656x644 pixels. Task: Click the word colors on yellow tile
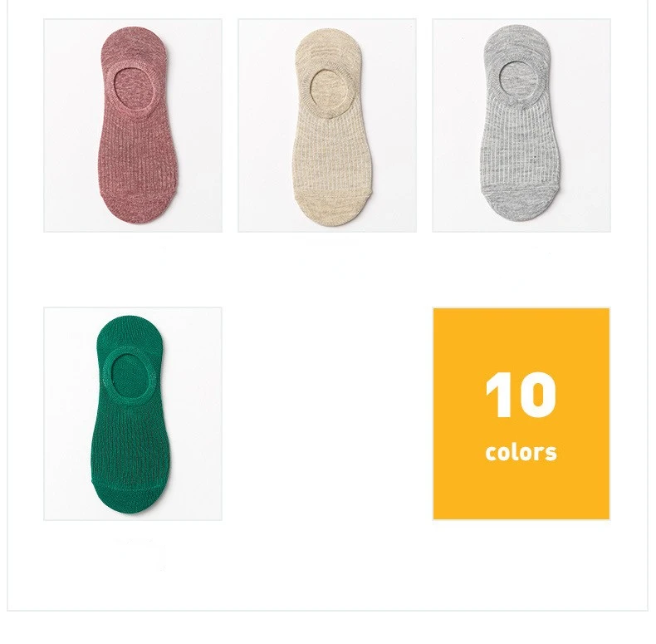click(521, 453)
